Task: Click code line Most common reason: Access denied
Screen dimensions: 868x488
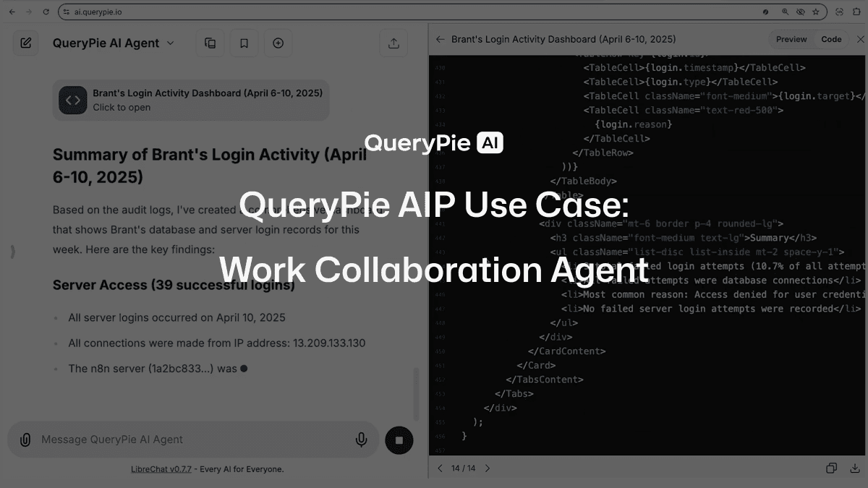Action: click(714, 294)
